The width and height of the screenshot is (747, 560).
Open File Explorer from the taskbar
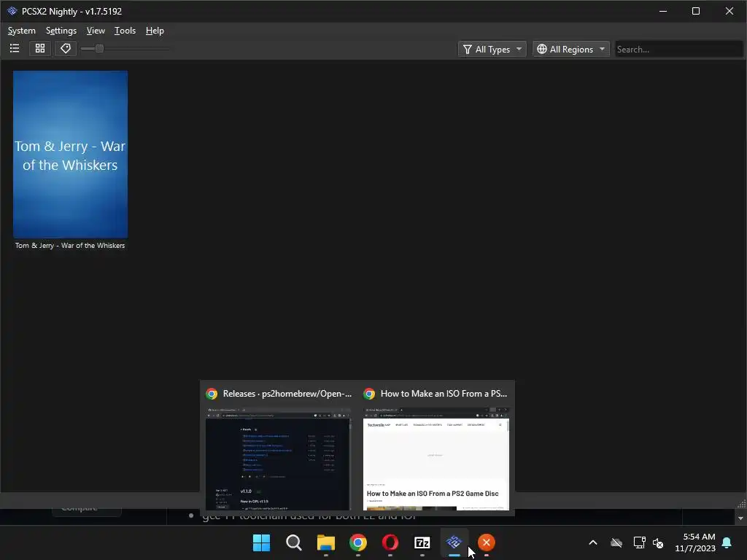(x=326, y=542)
